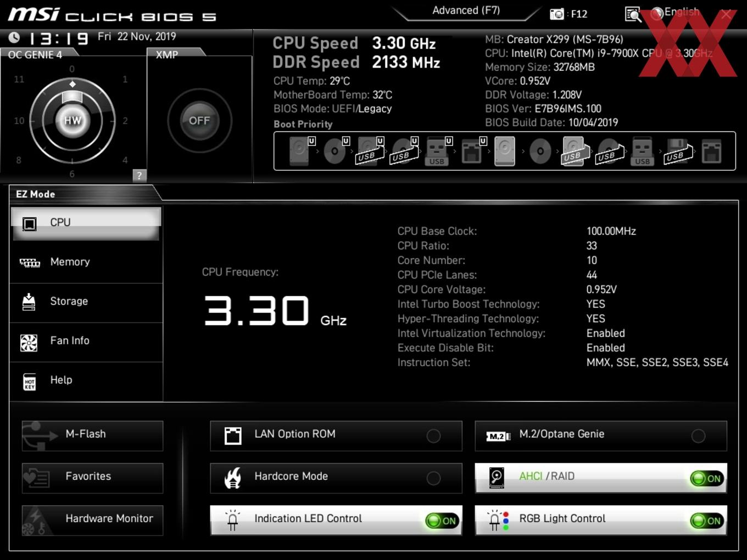Click the Memory Size 32768MB value
747x560 pixels.
coord(574,68)
